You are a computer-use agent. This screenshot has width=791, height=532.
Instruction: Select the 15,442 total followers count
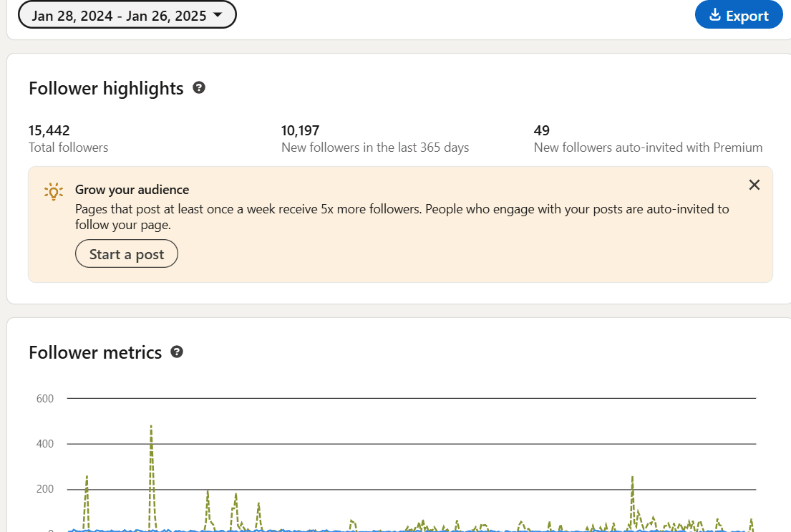coord(49,130)
